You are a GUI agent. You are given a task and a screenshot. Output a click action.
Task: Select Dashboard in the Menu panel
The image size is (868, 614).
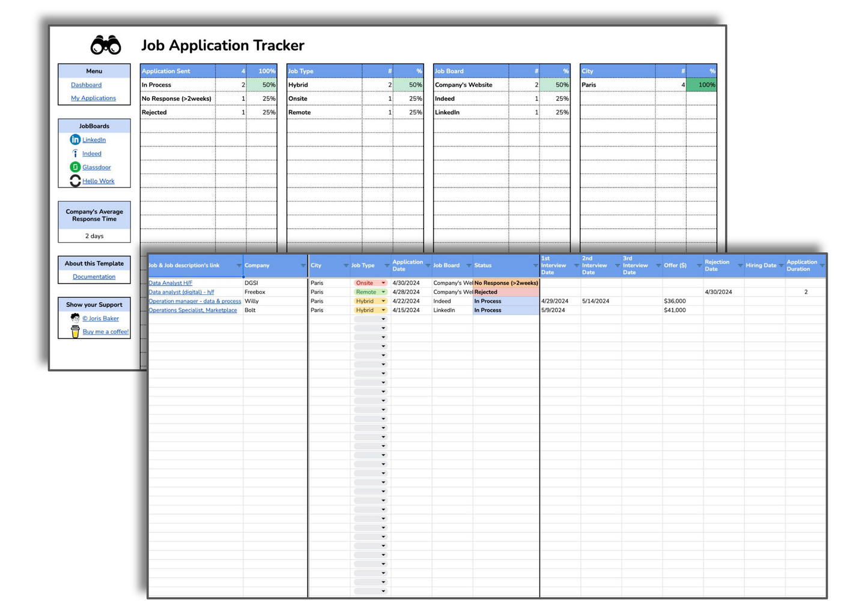tap(86, 85)
